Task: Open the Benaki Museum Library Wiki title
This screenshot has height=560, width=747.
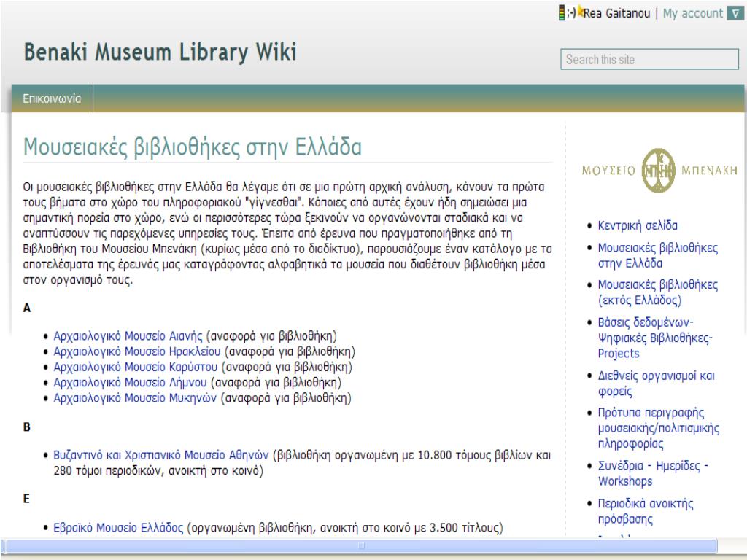Action: click(x=160, y=52)
